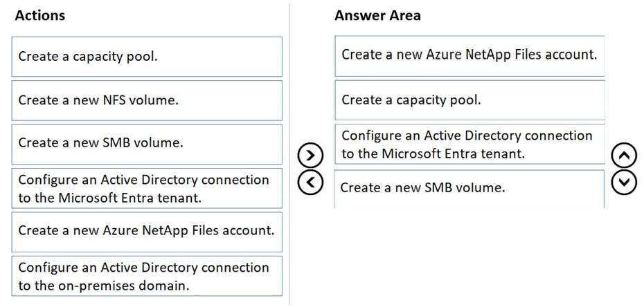Click the 'Answer Area' heading
Screen dimensions: 644x307
tap(377, 15)
